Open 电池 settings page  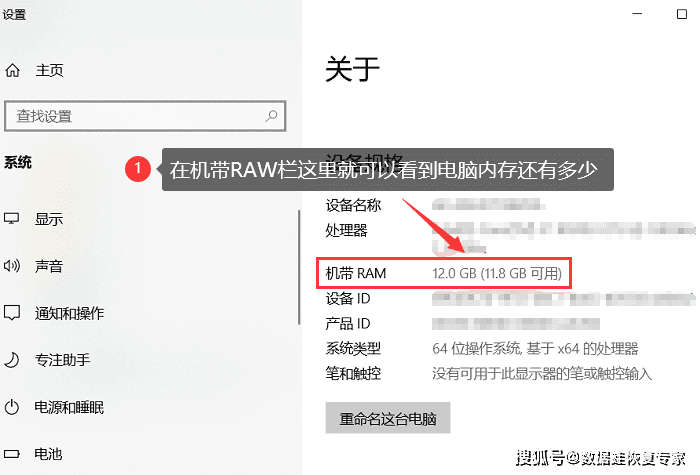coord(49,454)
